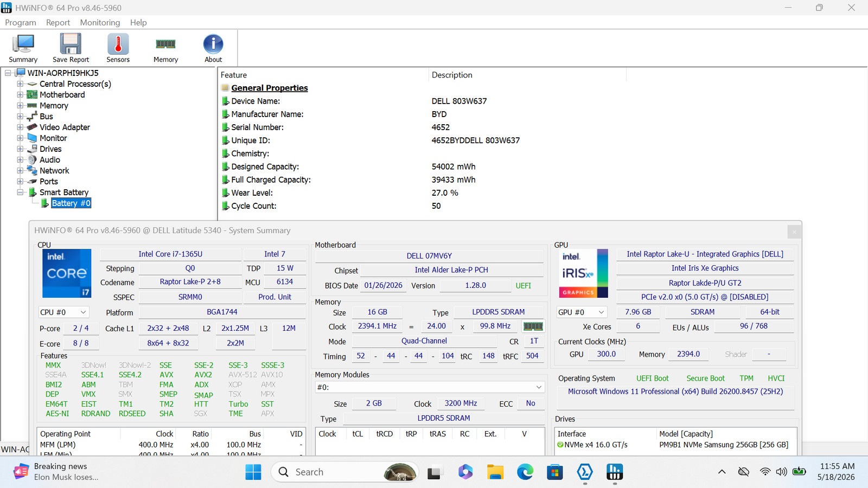The width and height of the screenshot is (868, 488).
Task: Expand the Motherboard tree node
Action: point(20,95)
